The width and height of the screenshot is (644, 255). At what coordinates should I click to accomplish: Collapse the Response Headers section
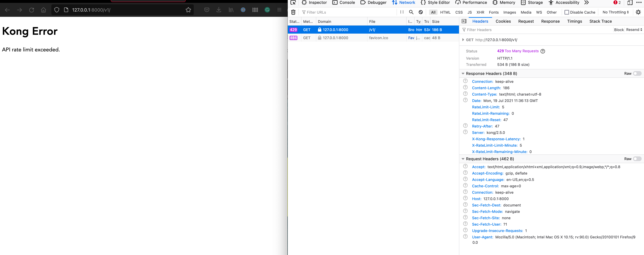[463, 73]
